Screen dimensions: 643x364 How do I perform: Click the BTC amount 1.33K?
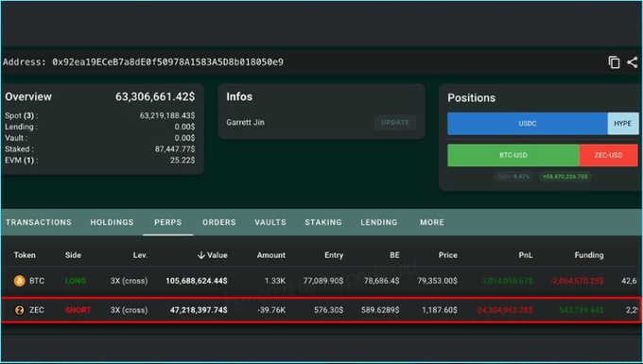[x=275, y=281]
